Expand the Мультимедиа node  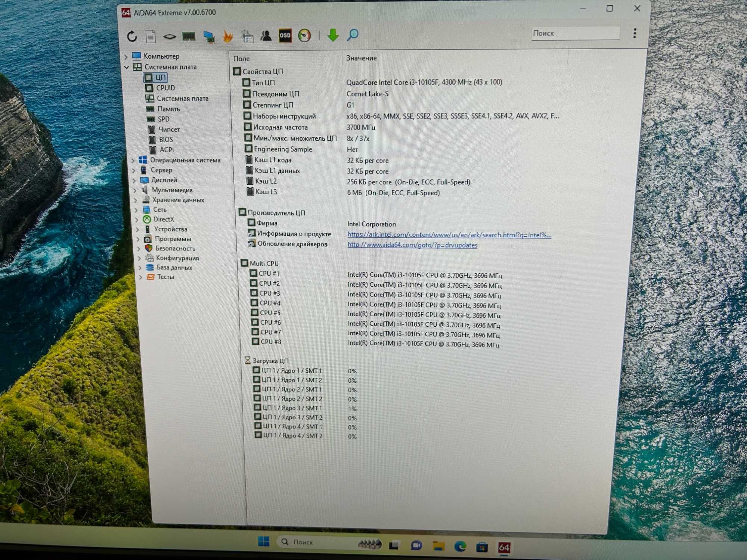[135, 190]
